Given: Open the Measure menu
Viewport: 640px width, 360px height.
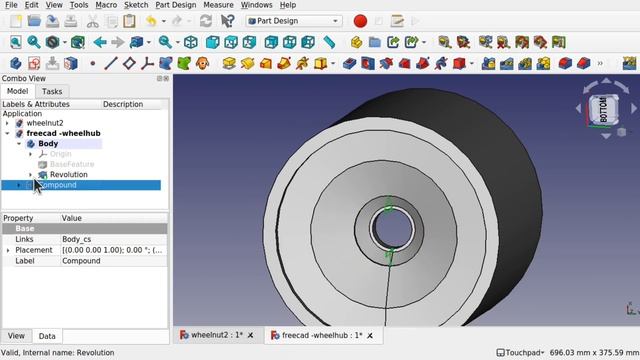Looking at the screenshot, I should coord(218,5).
